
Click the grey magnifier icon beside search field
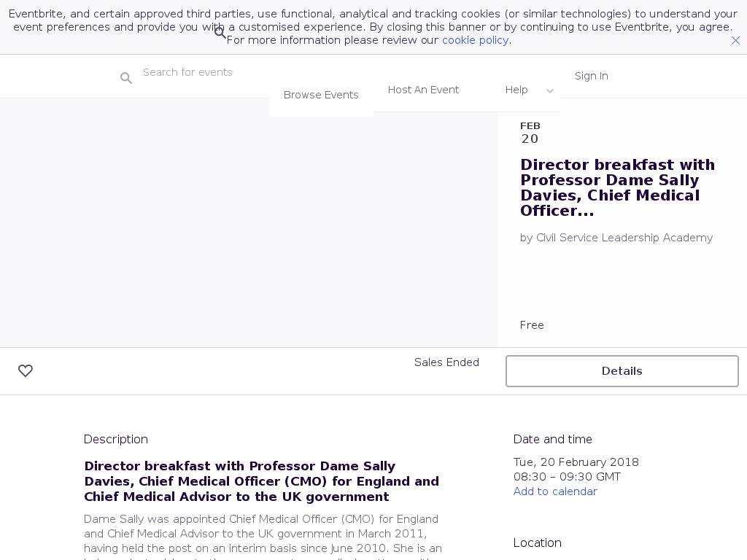(x=126, y=78)
